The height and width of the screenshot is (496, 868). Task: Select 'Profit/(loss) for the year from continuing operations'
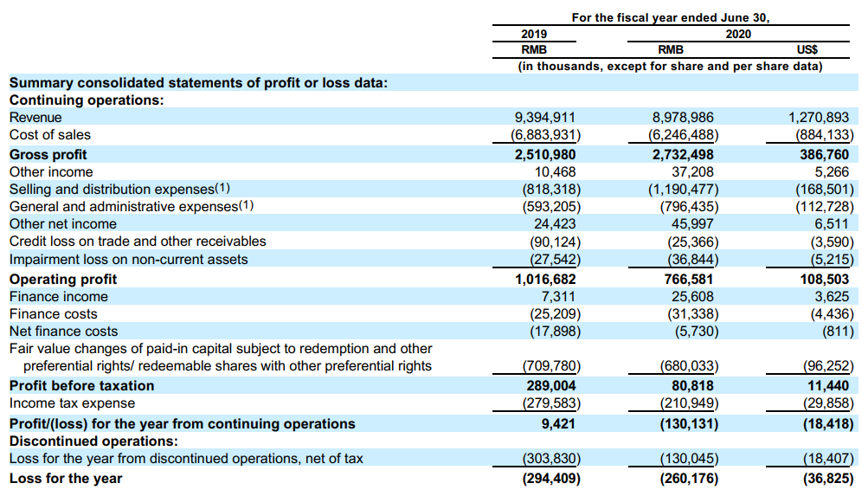(x=182, y=423)
